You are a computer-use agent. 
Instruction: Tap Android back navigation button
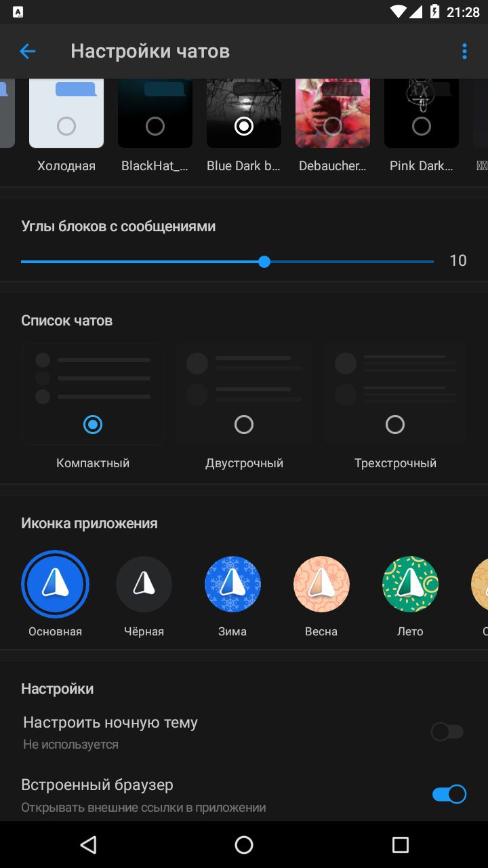88,844
